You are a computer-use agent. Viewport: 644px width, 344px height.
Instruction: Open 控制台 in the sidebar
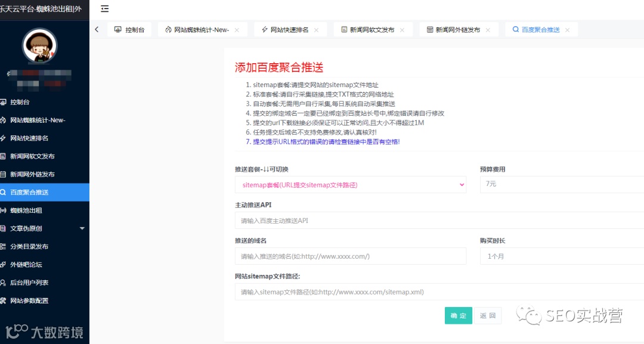[x=44, y=102]
